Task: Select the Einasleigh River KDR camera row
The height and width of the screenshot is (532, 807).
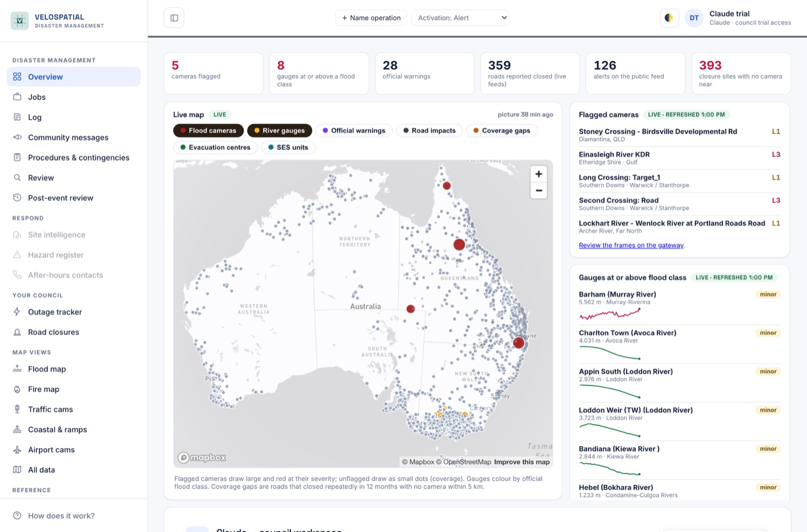Action: (x=679, y=158)
